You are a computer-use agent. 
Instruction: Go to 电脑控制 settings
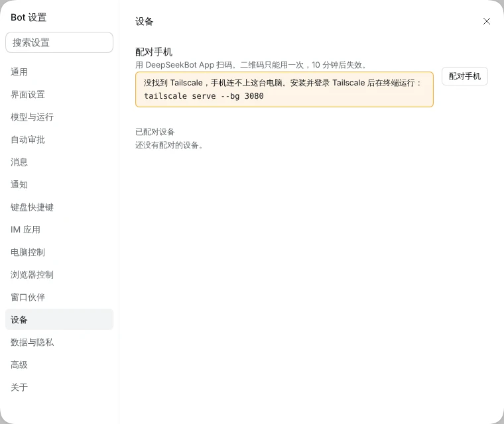click(59, 252)
